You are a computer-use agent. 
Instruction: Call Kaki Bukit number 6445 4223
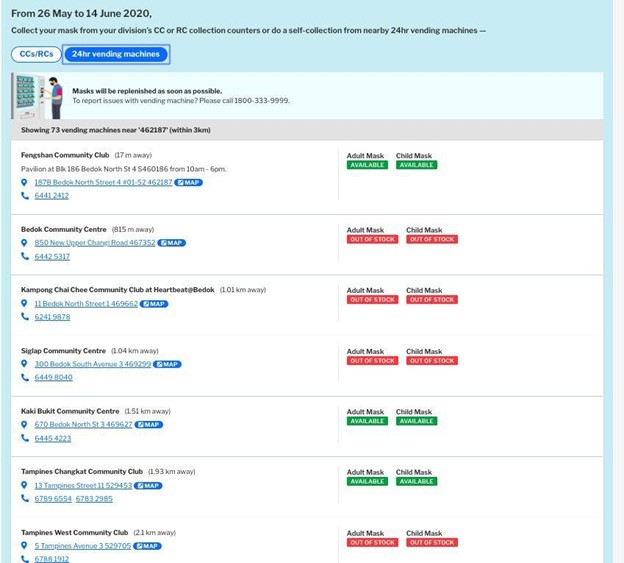point(53,438)
